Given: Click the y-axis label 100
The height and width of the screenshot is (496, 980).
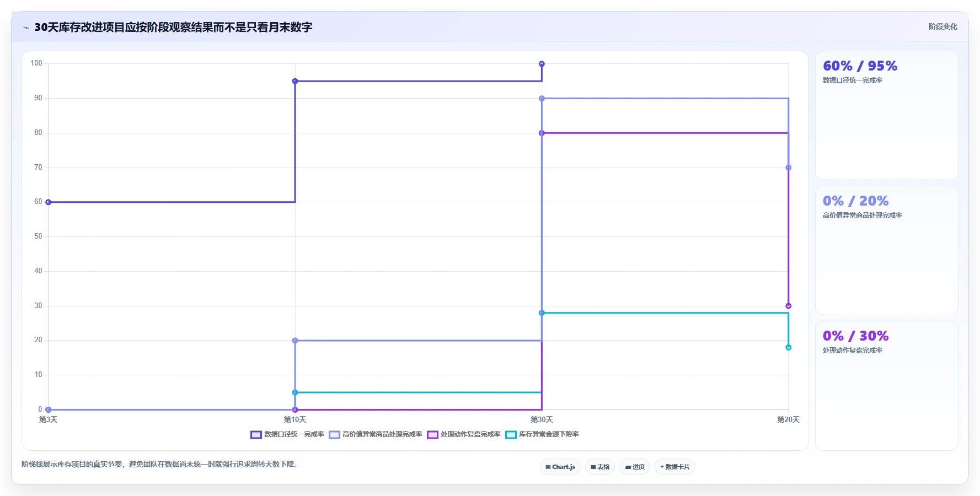Looking at the screenshot, I should point(36,63).
